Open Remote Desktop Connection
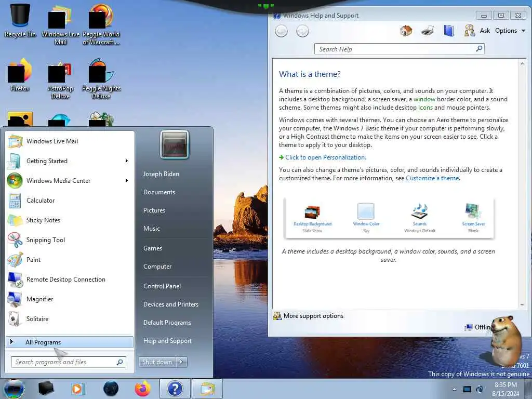532x399 pixels. tap(70, 279)
